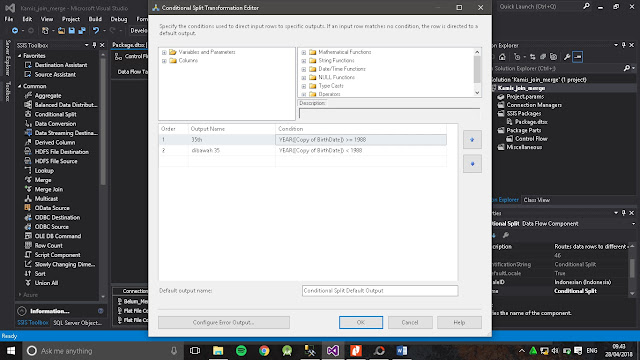
Task: Select Miscellaneous folder in Solution Explorer
Action: tap(524, 147)
